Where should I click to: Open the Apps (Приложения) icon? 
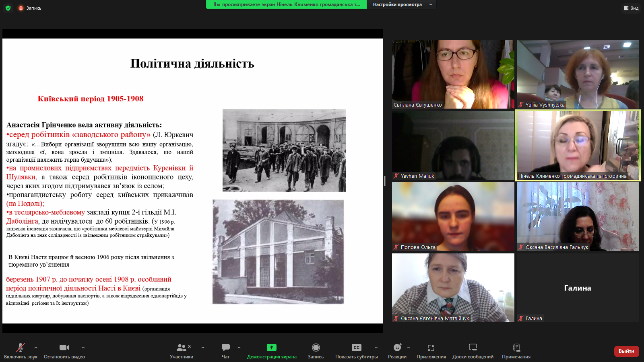click(x=431, y=348)
